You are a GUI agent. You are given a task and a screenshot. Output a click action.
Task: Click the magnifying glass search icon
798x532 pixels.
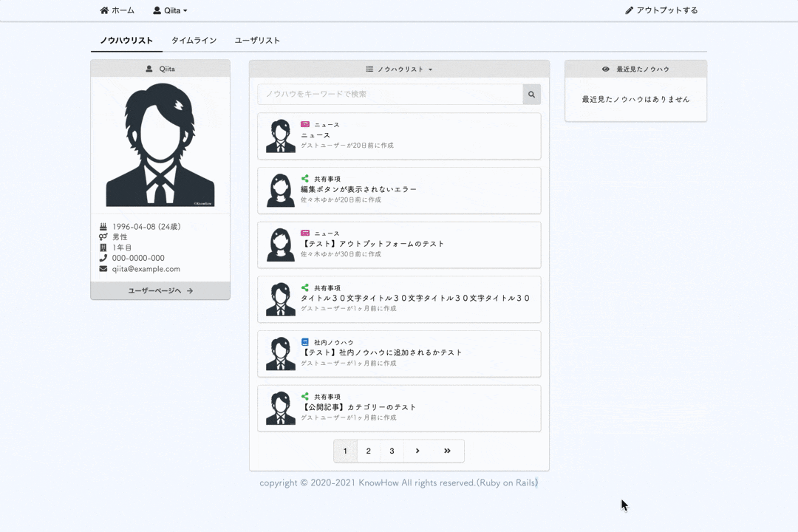[x=531, y=95]
